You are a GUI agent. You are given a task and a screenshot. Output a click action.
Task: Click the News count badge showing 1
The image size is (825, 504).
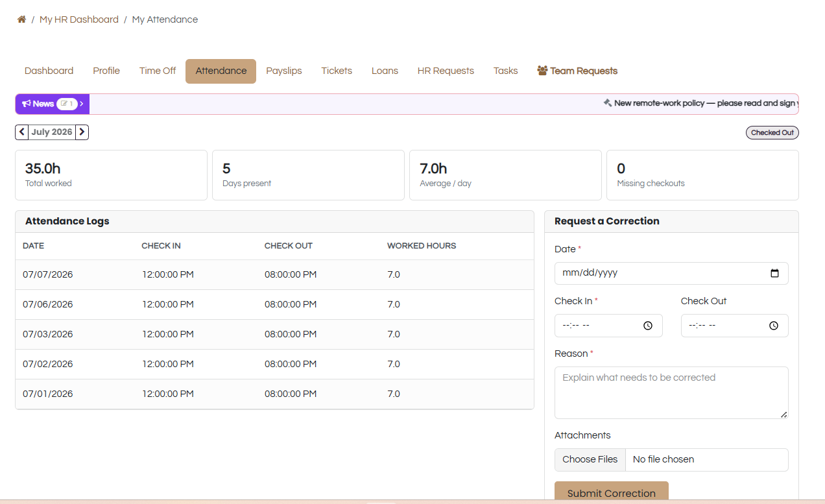67,104
